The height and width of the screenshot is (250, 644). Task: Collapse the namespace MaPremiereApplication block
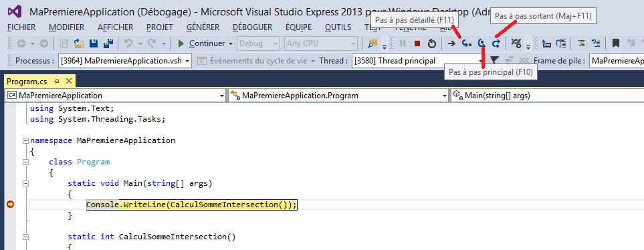[x=26, y=140]
